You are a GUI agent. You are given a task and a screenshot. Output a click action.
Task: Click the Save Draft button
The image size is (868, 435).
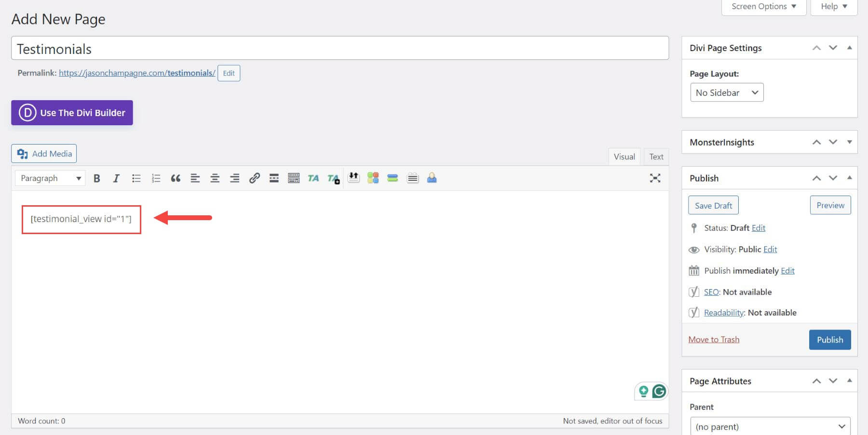tap(713, 205)
